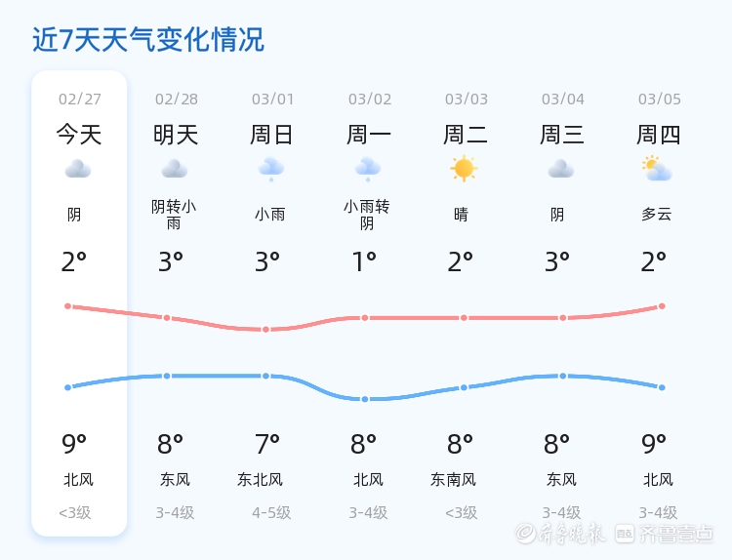
Task: Click today's red temperature curve point
Action: [x=68, y=306]
